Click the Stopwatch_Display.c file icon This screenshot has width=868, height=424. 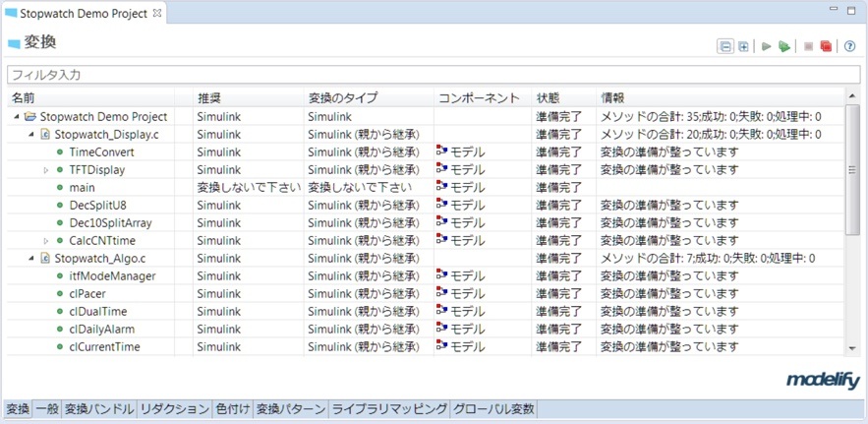(x=46, y=135)
